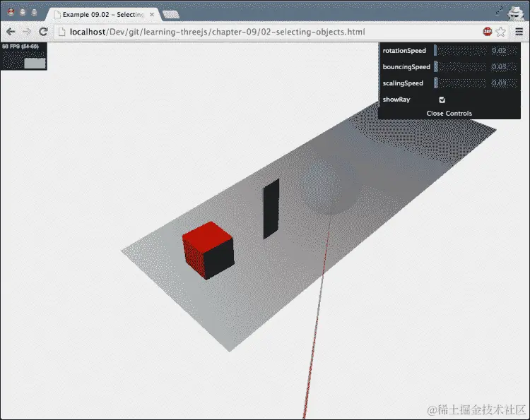Screen dimensions: 530x420
Task: Adjust the rotationSpeed slider
Action: pyautogui.click(x=460, y=51)
